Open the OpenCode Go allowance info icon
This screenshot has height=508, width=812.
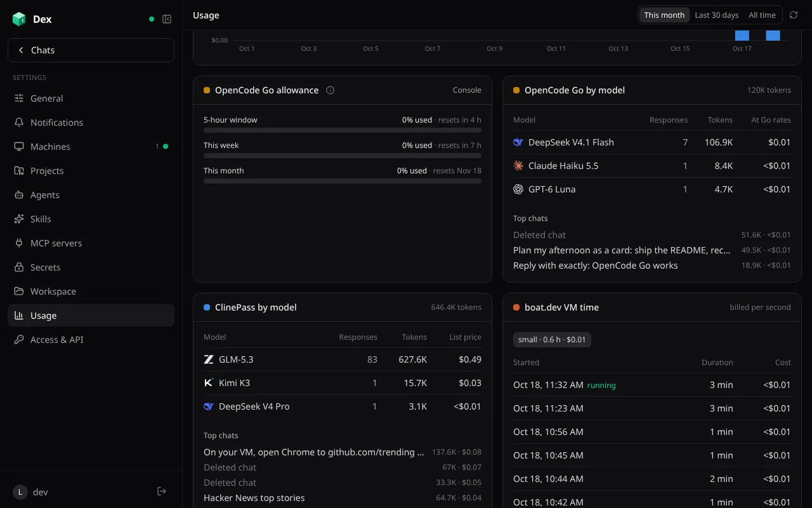(x=330, y=90)
